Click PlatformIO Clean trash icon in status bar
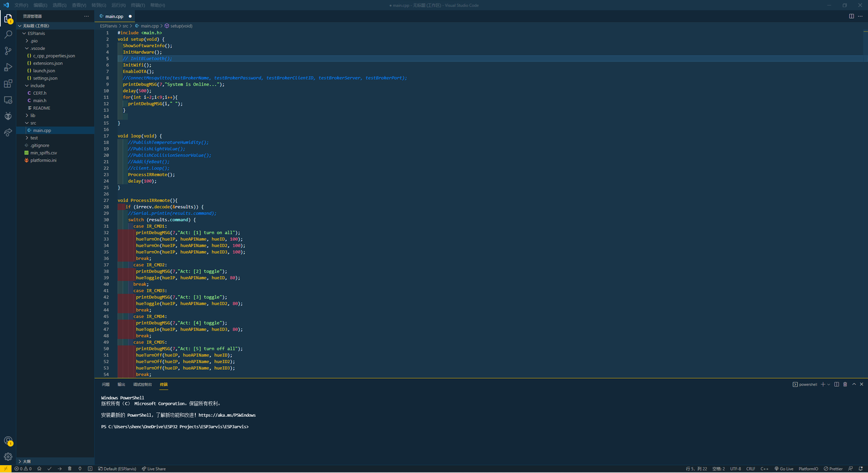Viewport: 868px width, 473px height. pos(70,469)
